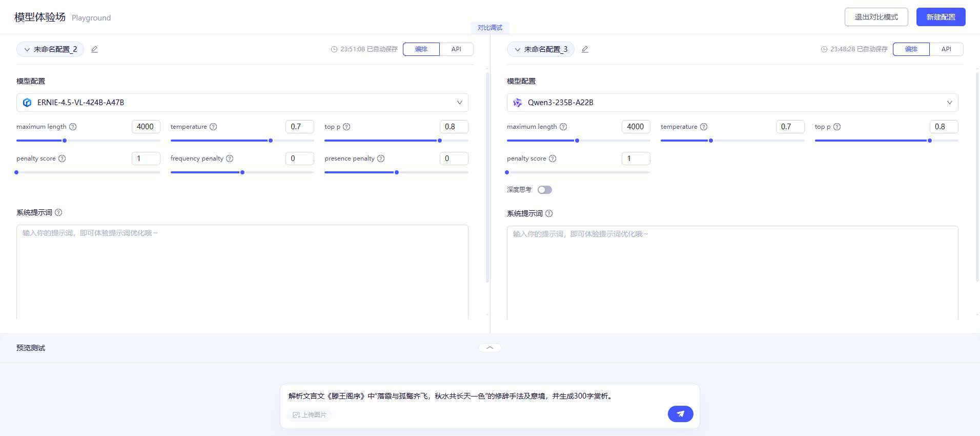The image size is (980, 436).
Task: Click right maximum length value field 4000
Action: 636,127
